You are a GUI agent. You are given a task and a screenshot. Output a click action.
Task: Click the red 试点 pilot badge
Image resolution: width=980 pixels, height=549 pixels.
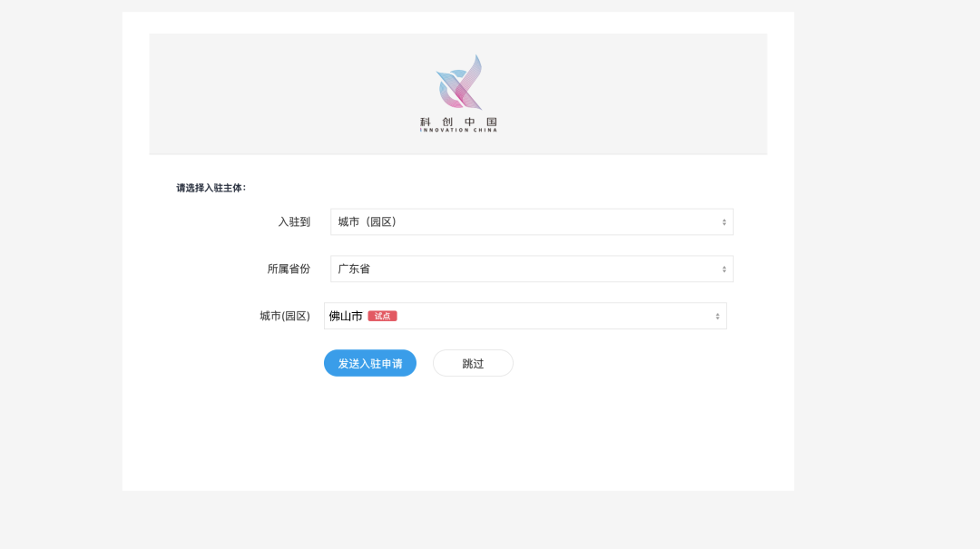(381, 315)
